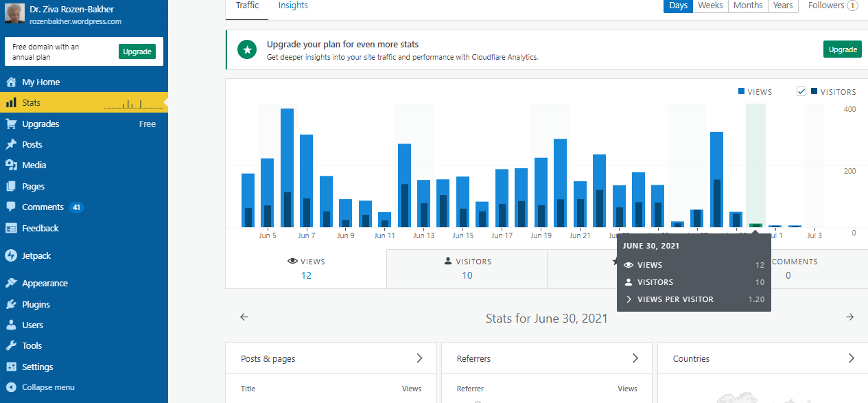Image resolution: width=868 pixels, height=403 pixels.
Task: Click the Posts pushpin icon
Action: [11, 144]
